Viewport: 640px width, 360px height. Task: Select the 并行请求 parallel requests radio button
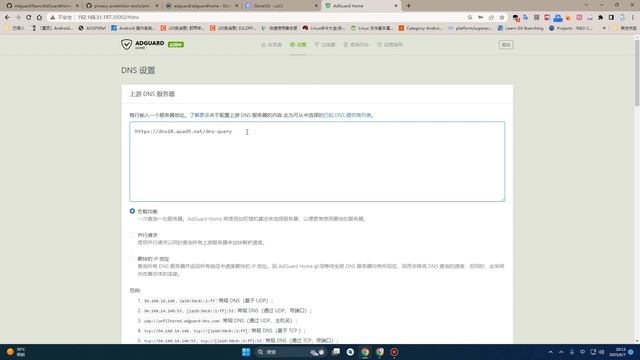pos(132,235)
